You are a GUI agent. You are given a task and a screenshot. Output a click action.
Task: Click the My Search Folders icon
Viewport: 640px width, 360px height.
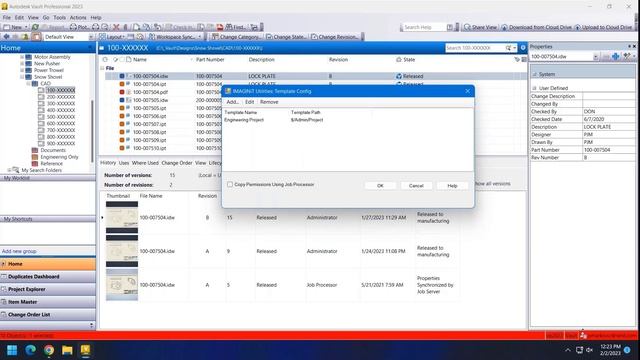point(16,170)
